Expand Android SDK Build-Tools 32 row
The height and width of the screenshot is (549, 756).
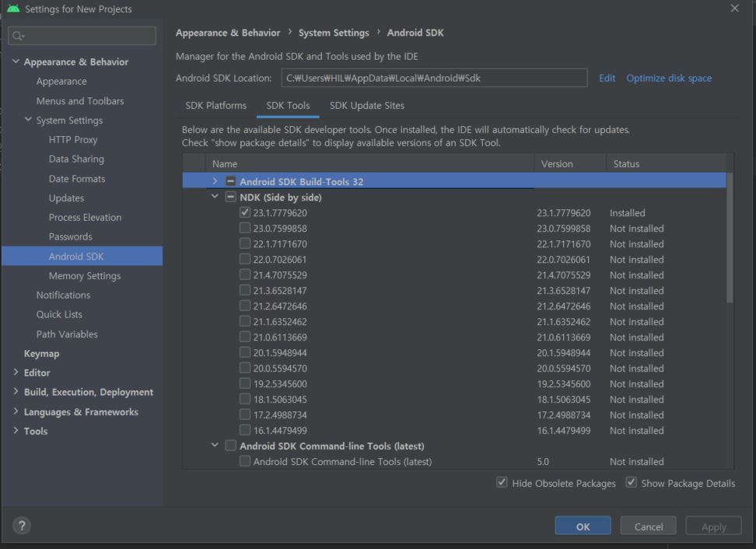(x=215, y=180)
